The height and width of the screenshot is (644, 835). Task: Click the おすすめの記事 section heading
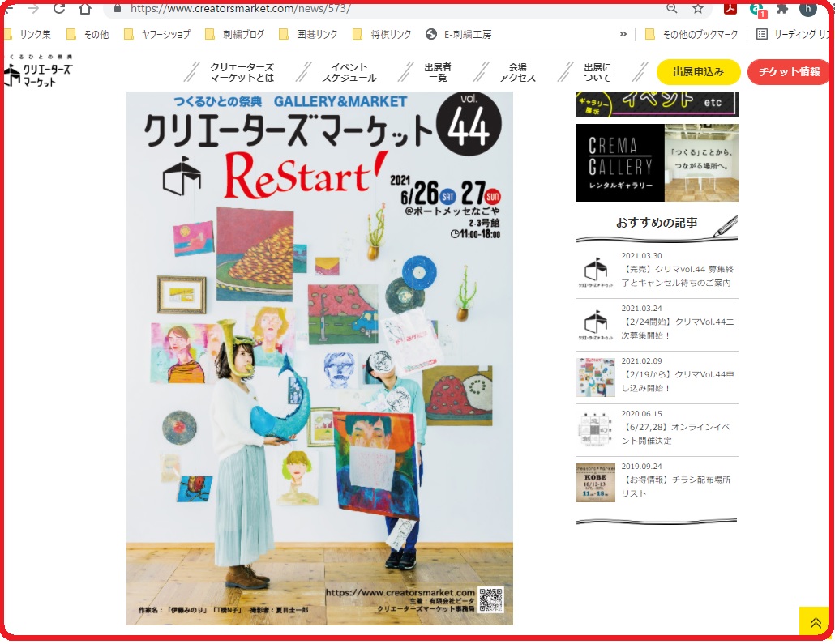(657, 223)
